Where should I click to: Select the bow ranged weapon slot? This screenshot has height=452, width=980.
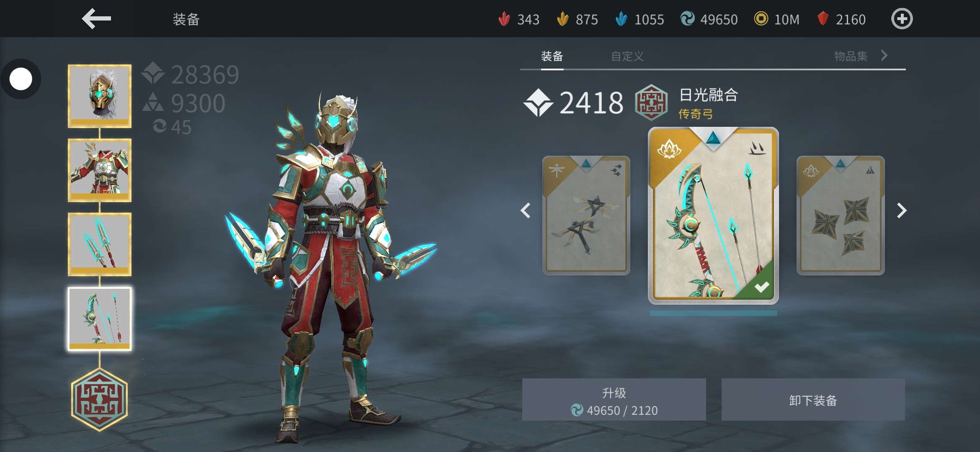(100, 319)
